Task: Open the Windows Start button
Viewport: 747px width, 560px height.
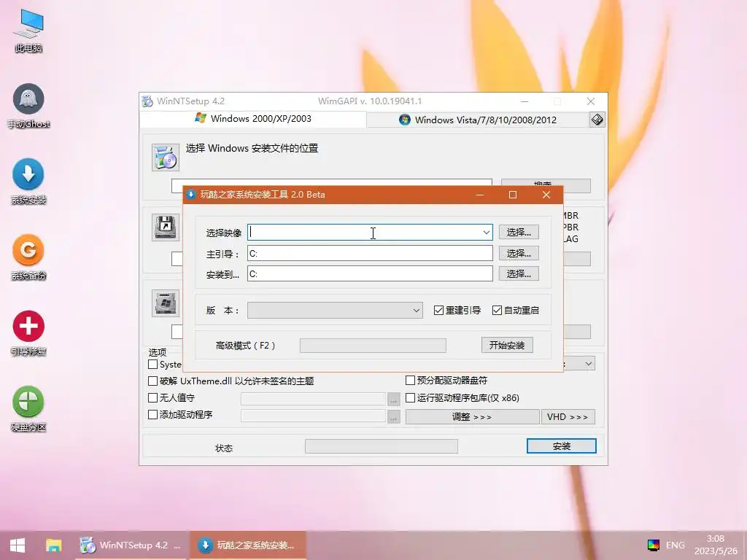Action: [x=18, y=545]
